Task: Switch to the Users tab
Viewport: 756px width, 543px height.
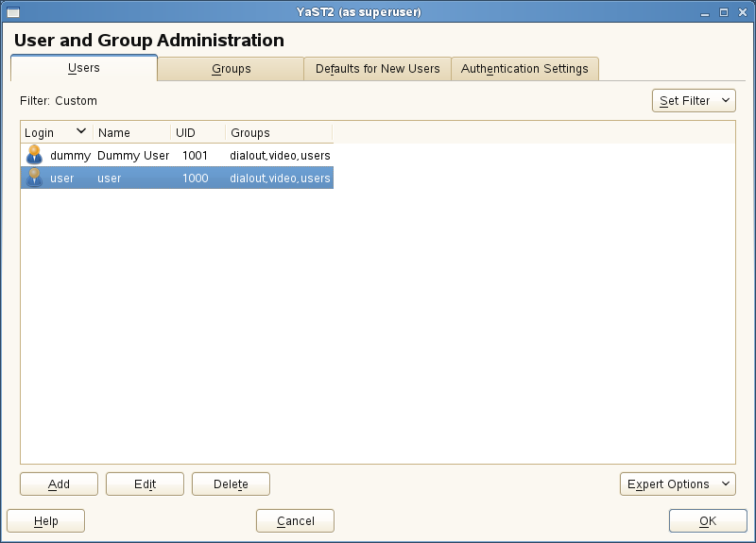Action: tap(84, 68)
